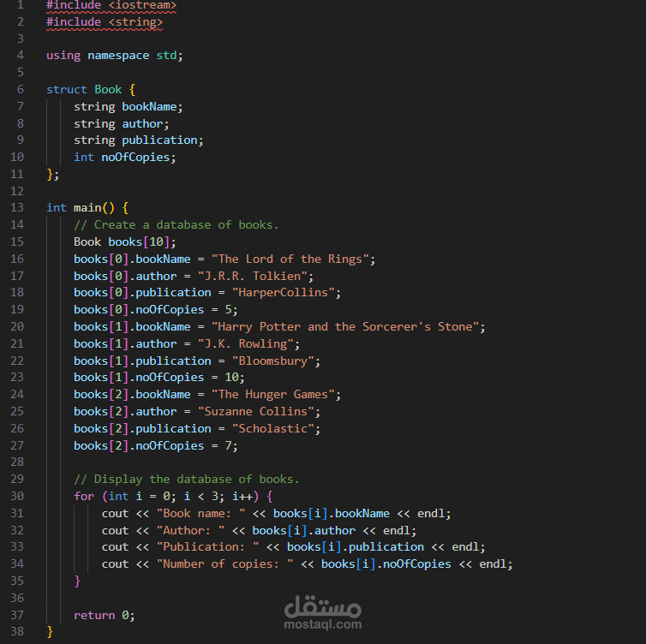Click 'int noOfCopies;' member line
The image size is (646, 644).
pos(125,157)
